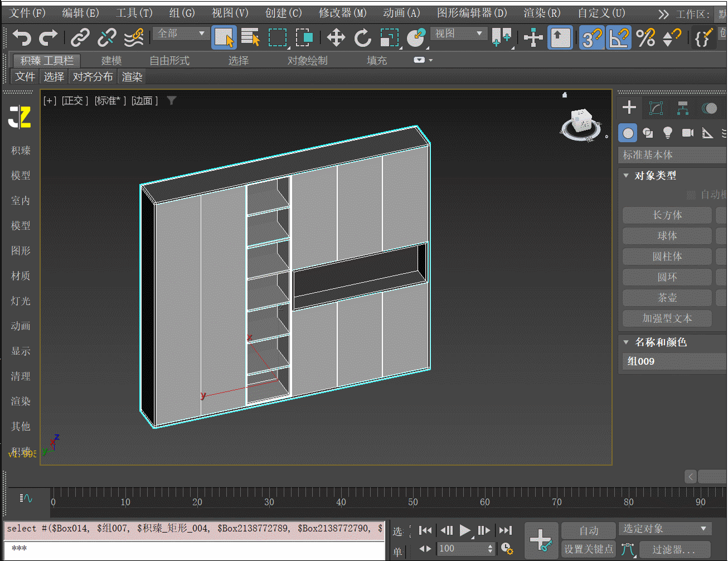The width and height of the screenshot is (728, 561).
Task: Open the viewport [边面] shading menu
Action: 145,100
